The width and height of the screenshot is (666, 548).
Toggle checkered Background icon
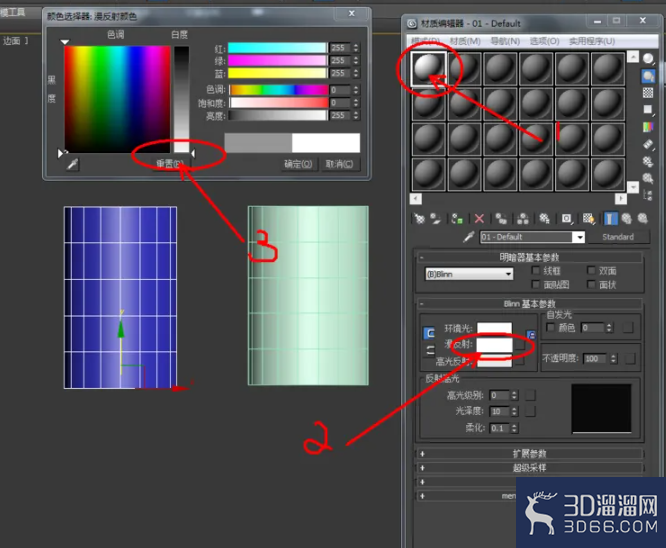point(648,93)
